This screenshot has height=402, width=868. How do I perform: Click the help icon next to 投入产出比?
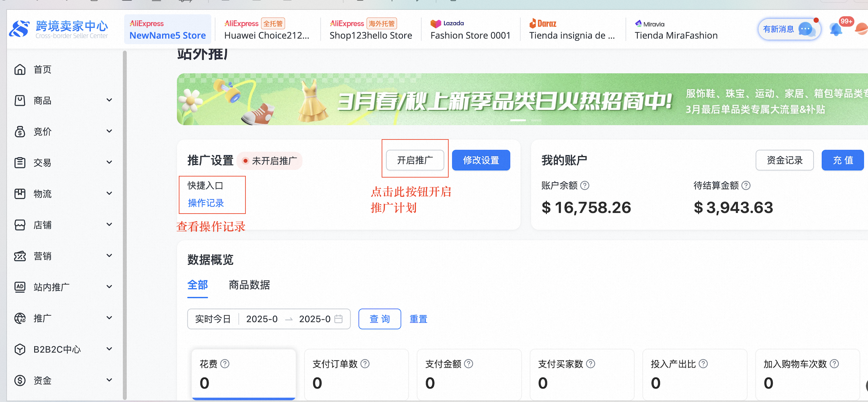click(704, 364)
